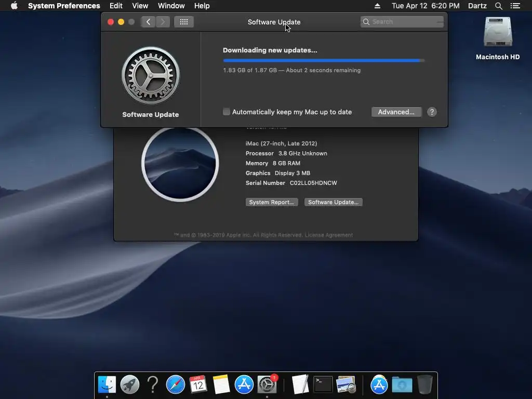Open TextEdit from the Dock
The width and height of the screenshot is (532, 399).
(x=300, y=385)
